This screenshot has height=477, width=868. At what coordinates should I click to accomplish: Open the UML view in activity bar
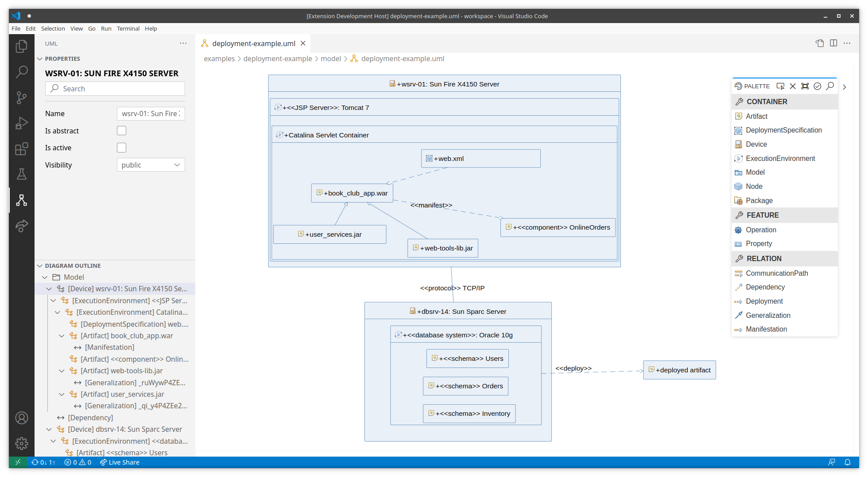[21, 200]
